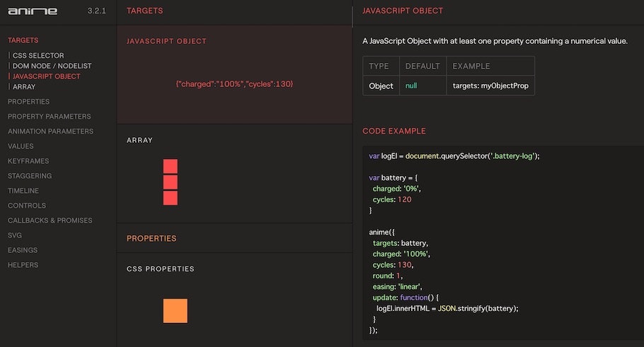Click the top red square in Array demo

tap(171, 167)
